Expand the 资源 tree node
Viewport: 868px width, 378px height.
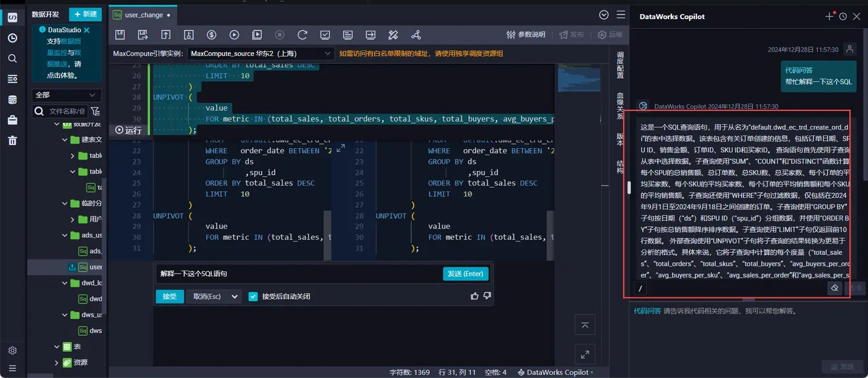56,362
